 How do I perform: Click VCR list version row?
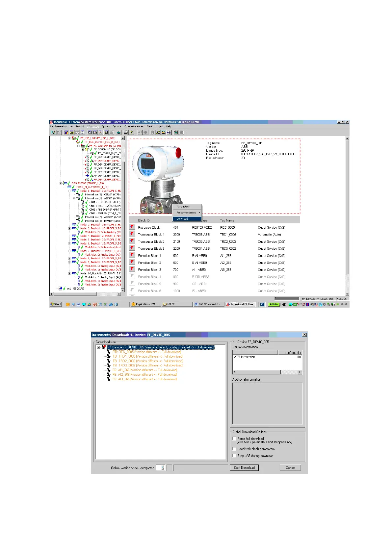pos(267,357)
